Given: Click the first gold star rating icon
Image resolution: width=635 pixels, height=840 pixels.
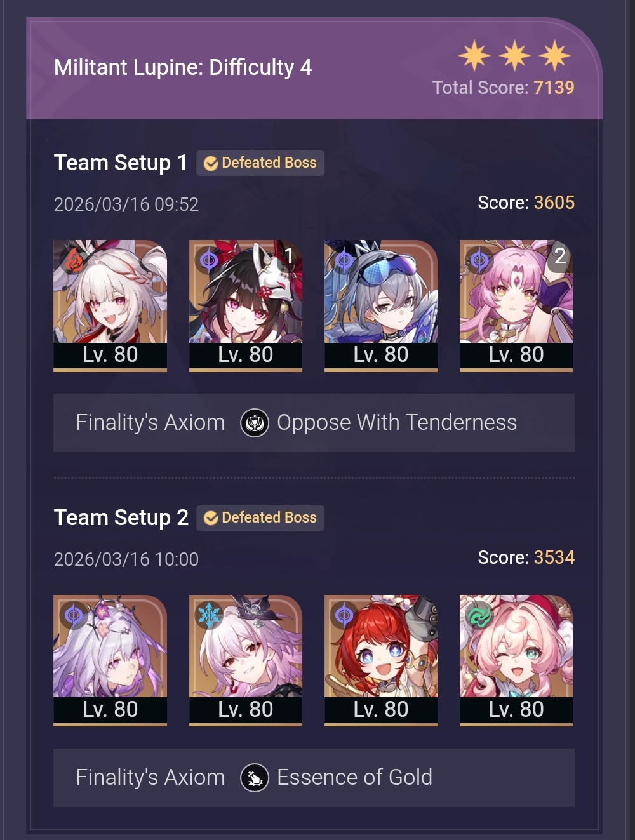Looking at the screenshot, I should click(x=474, y=55).
